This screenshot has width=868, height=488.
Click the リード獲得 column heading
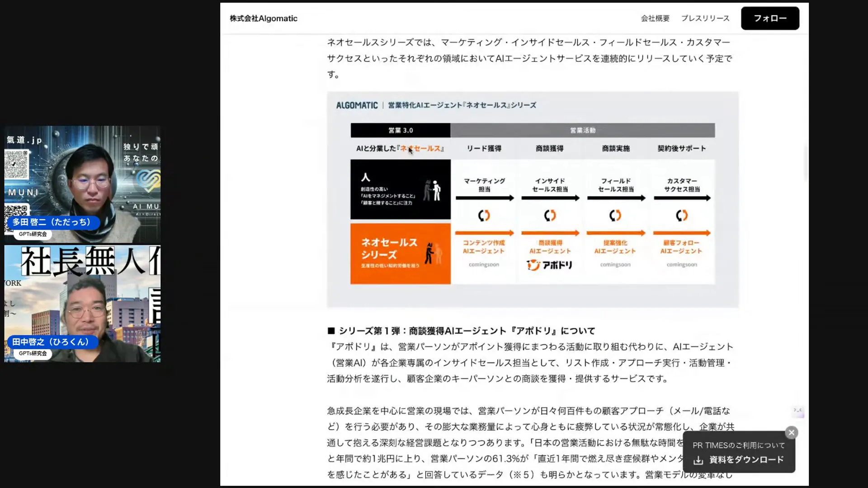[x=484, y=148]
